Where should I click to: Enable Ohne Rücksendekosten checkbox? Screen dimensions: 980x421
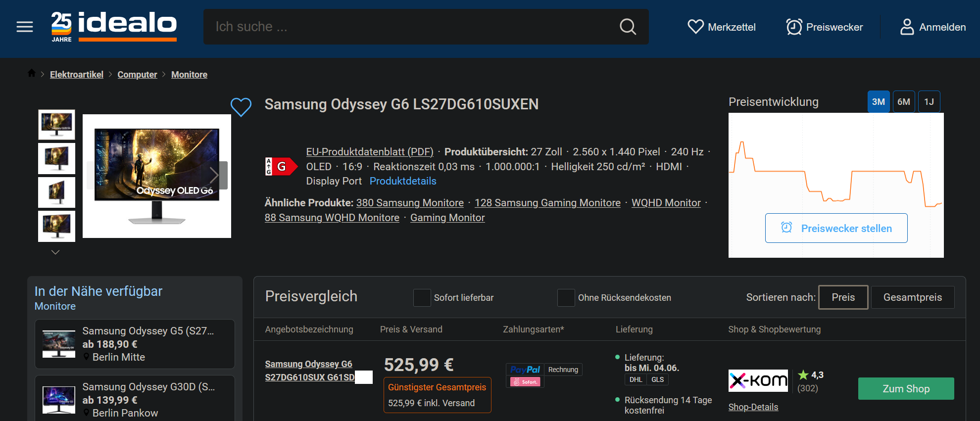566,298
